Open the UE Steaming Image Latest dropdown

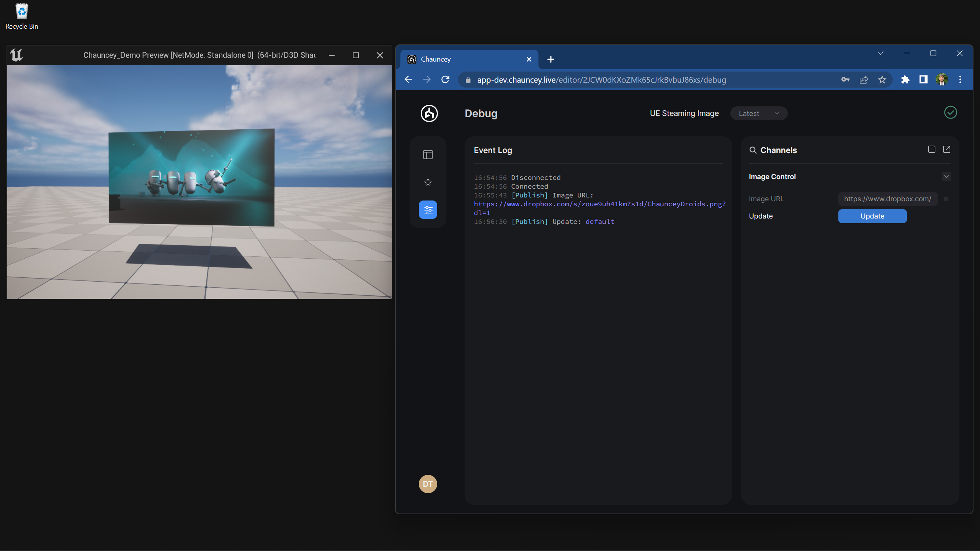point(758,113)
